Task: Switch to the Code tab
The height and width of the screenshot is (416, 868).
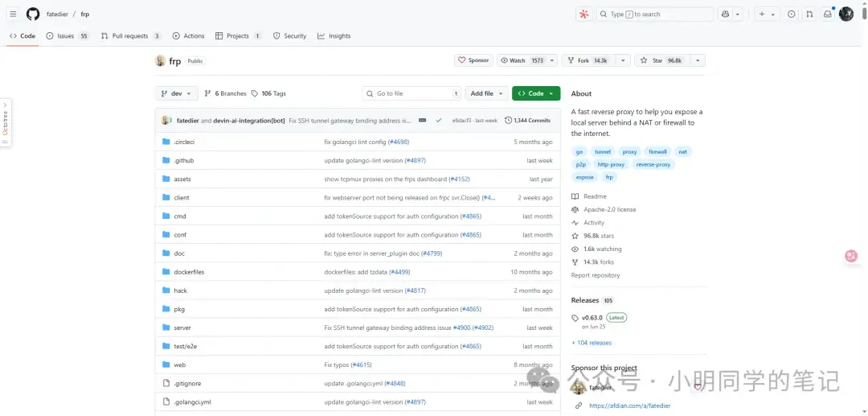Action: [x=23, y=36]
